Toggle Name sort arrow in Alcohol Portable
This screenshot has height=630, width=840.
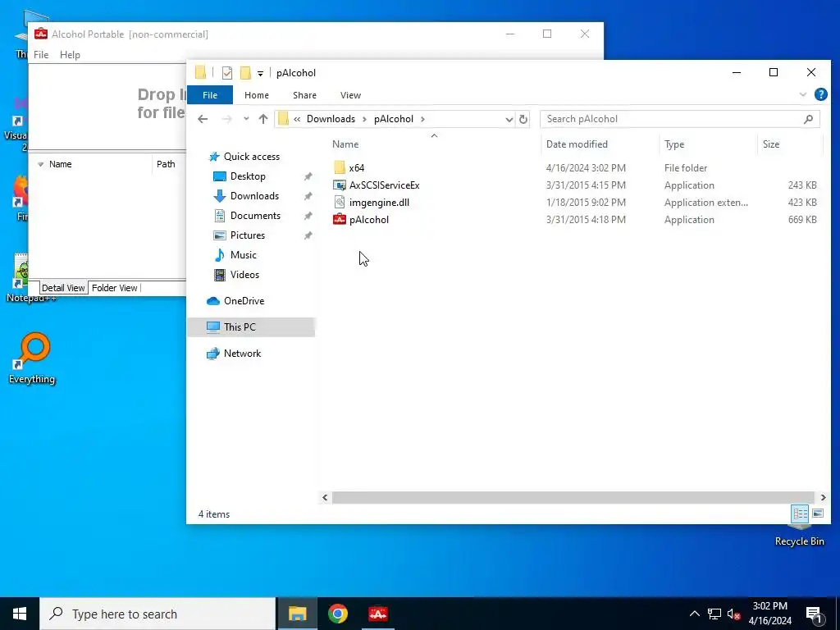[x=41, y=164]
